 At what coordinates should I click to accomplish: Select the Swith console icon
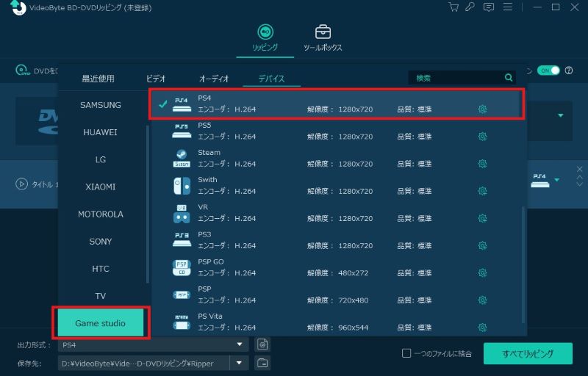pos(182,186)
